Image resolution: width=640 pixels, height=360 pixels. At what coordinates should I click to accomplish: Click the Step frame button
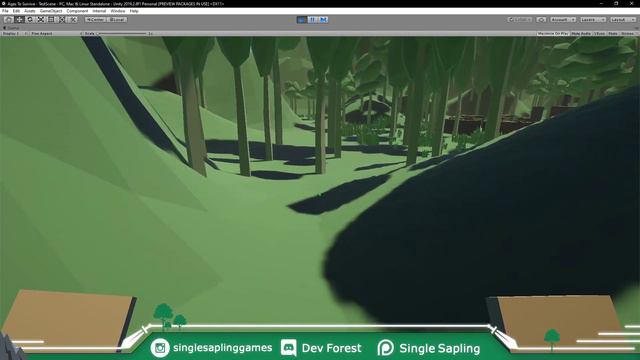coord(323,20)
